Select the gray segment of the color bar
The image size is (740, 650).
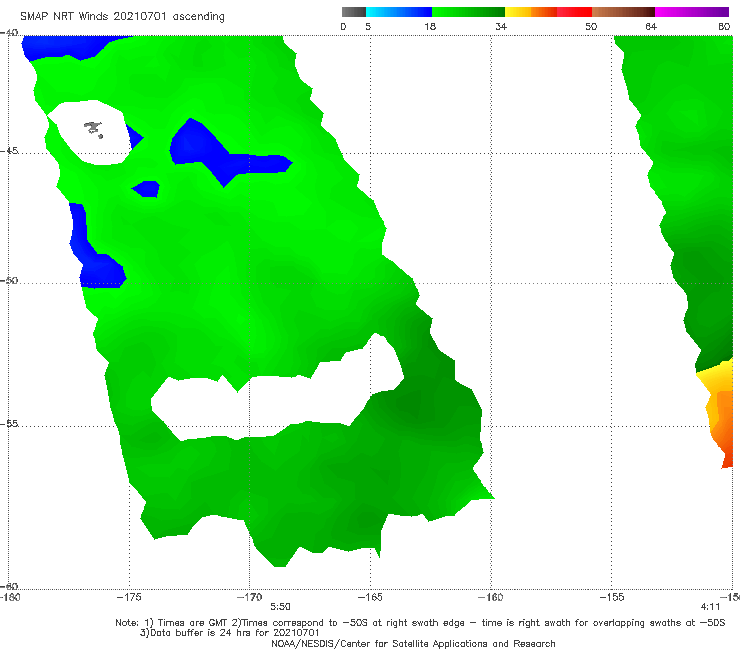(x=353, y=12)
